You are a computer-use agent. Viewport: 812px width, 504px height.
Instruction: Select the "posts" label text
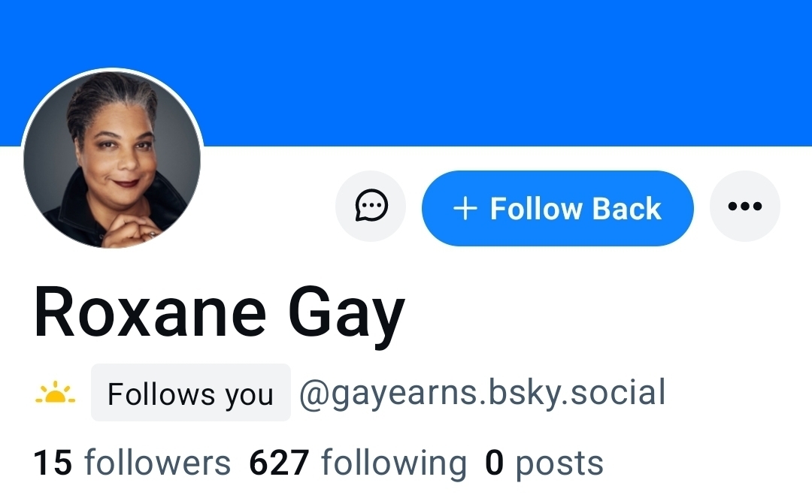coord(559,464)
